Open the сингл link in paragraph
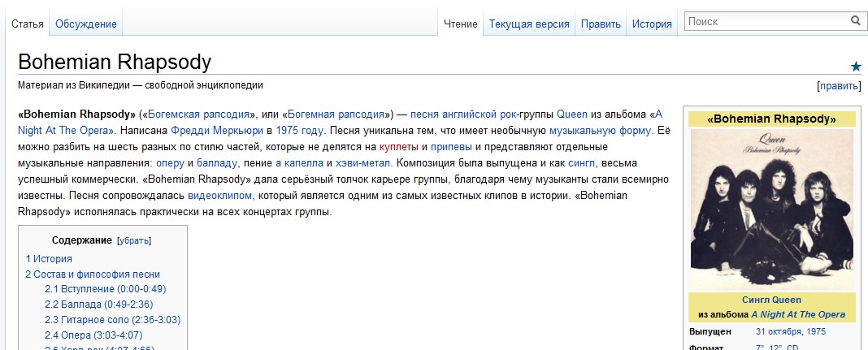868x350 pixels. click(x=580, y=164)
